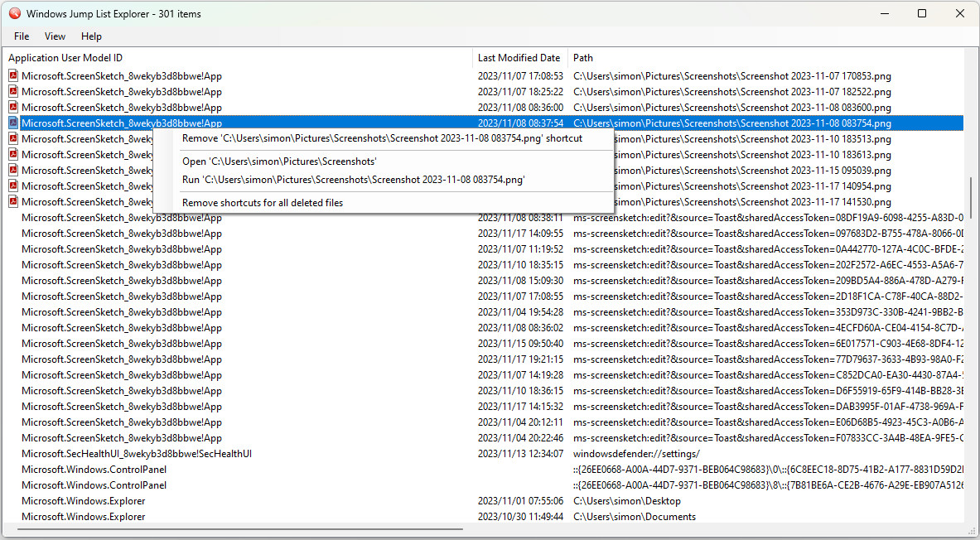This screenshot has width=980, height=540.
Task: Minimize the Jump List Explorer window
Action: (x=884, y=13)
